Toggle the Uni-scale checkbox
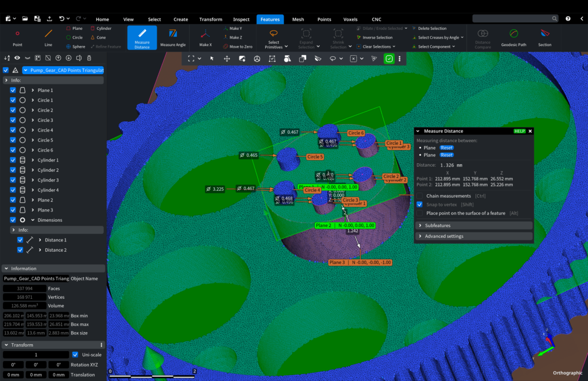Viewport: 588px width, 381px height. tap(75, 355)
